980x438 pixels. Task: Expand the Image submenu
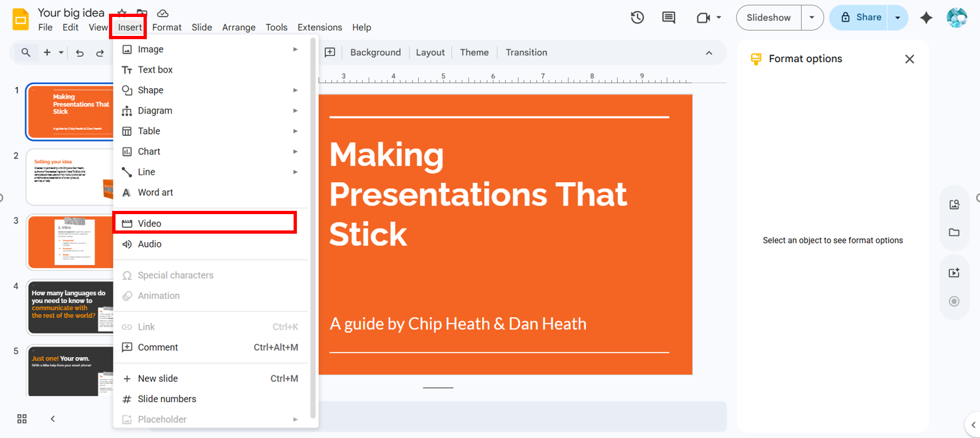(151, 49)
